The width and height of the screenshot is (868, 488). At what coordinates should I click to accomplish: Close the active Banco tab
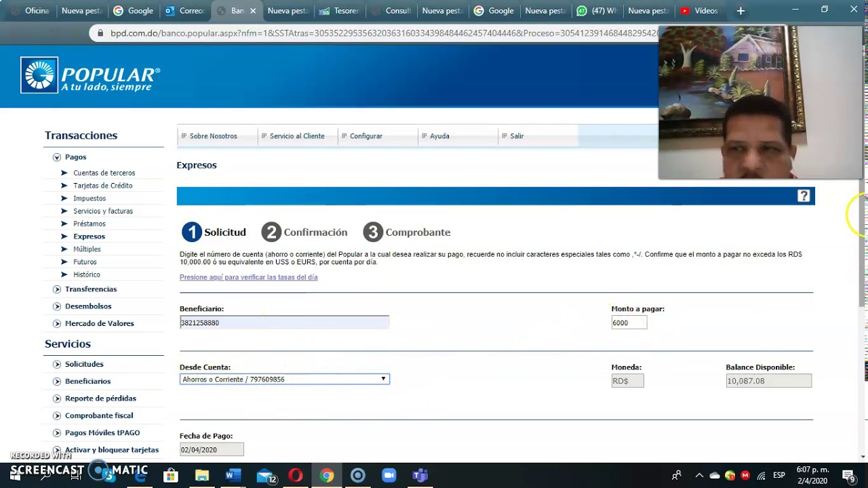253,11
